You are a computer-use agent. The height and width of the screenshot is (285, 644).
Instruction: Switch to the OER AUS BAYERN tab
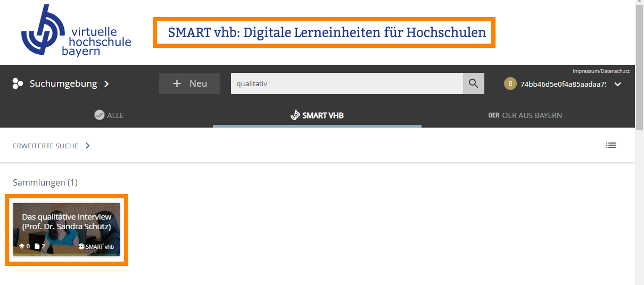pyautogui.click(x=525, y=115)
